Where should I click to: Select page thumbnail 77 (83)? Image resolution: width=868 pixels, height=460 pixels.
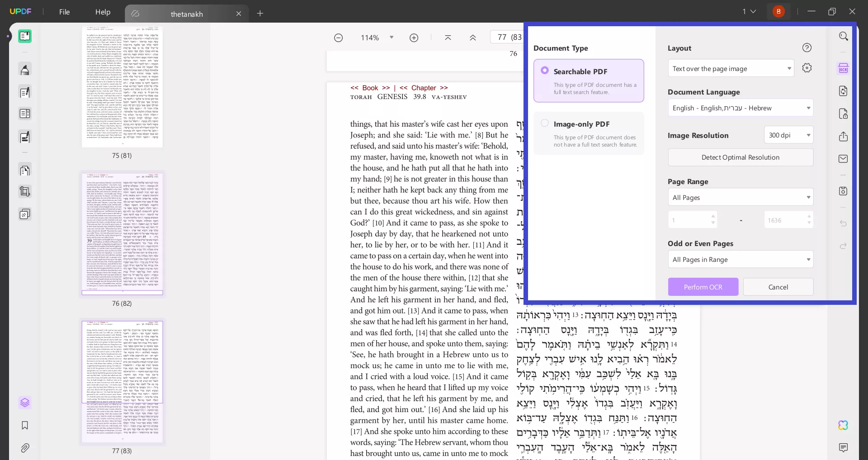[122, 382]
